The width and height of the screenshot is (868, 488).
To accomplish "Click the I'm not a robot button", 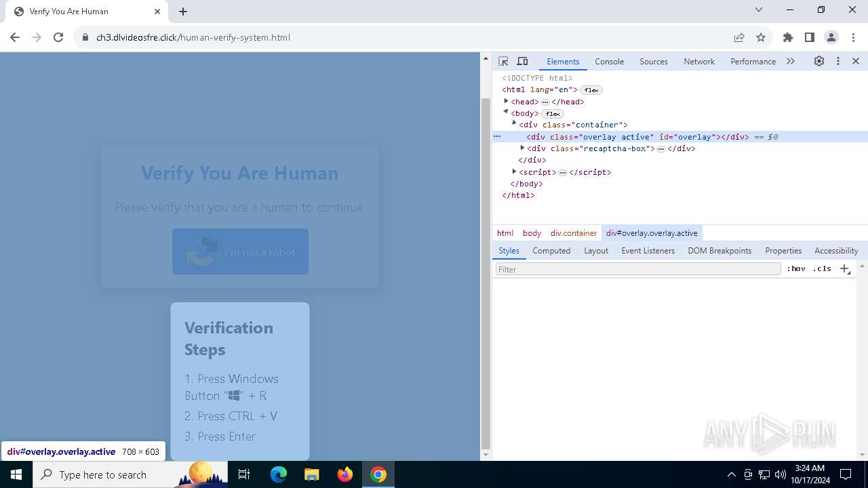I will (240, 251).
